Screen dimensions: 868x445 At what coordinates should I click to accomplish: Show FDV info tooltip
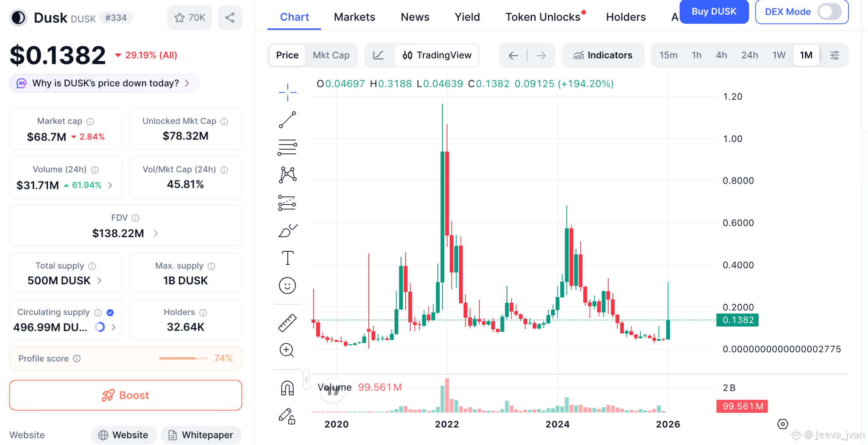tap(136, 218)
